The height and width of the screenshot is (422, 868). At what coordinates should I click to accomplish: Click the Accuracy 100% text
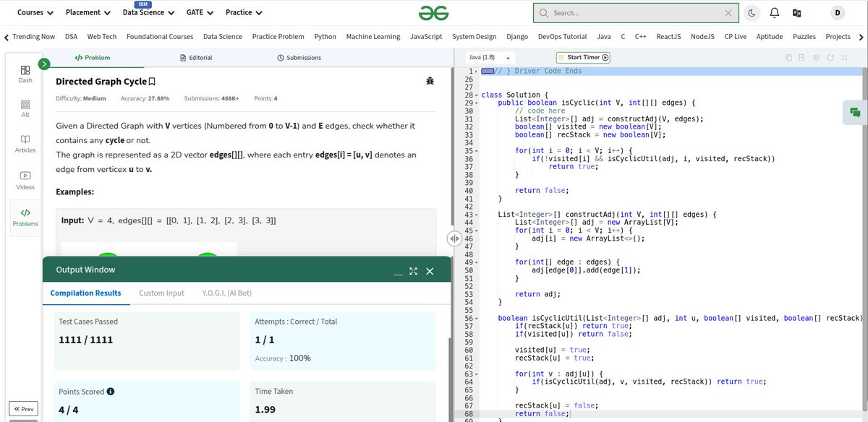coord(283,358)
